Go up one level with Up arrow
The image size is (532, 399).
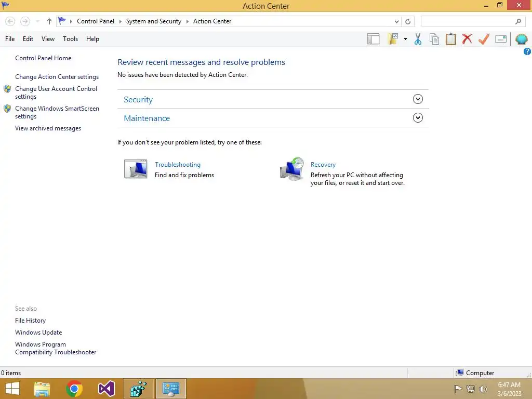[x=49, y=21]
